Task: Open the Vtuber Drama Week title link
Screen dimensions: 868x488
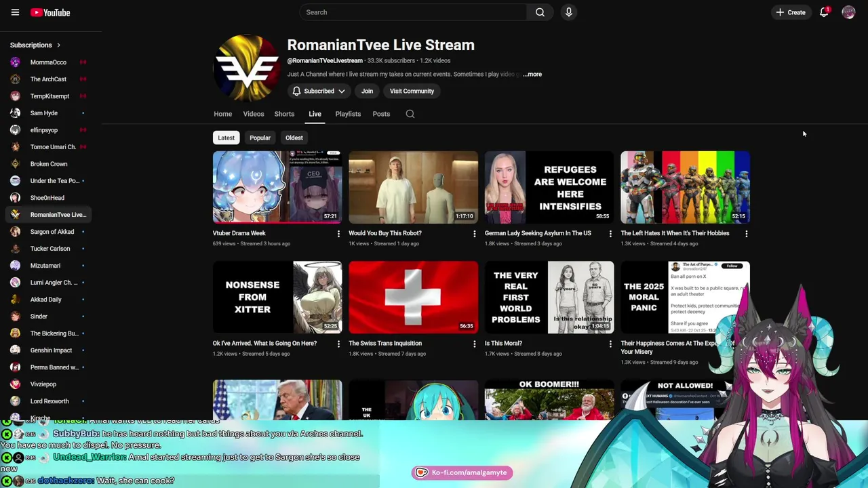Action: [x=239, y=233]
